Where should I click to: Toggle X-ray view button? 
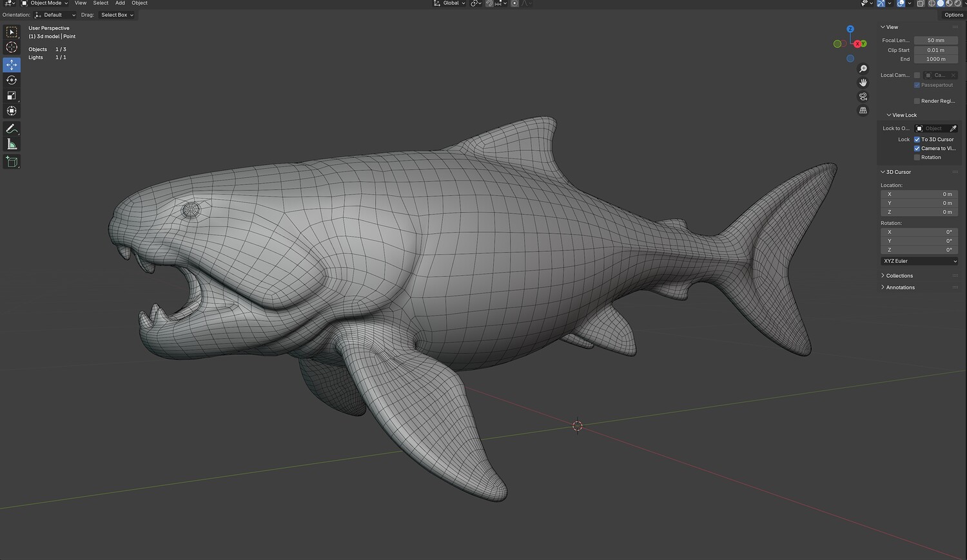(921, 3)
